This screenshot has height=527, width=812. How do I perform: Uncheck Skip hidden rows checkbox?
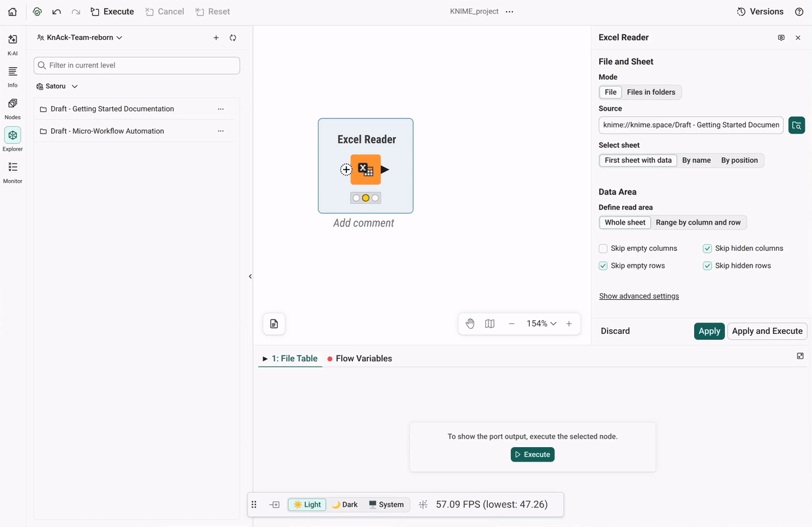pos(707,266)
